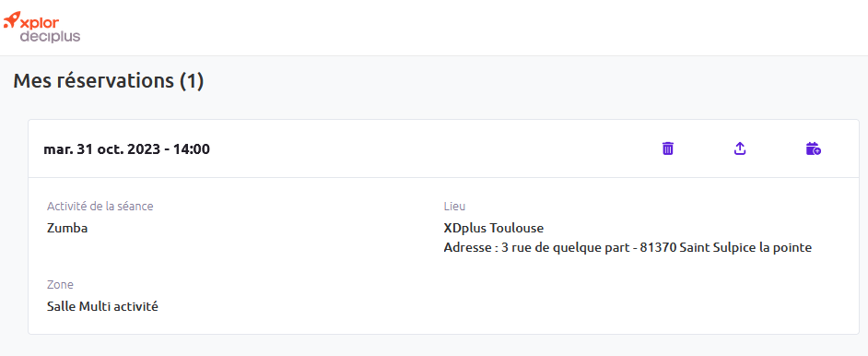Click the 'Activité de la séance' label
The width and height of the screenshot is (868, 356).
[x=100, y=207]
